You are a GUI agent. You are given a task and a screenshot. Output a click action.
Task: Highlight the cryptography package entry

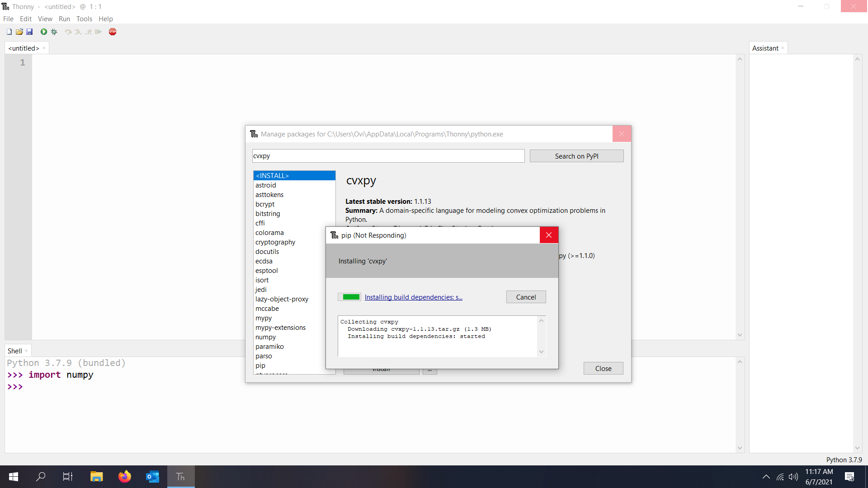point(275,242)
